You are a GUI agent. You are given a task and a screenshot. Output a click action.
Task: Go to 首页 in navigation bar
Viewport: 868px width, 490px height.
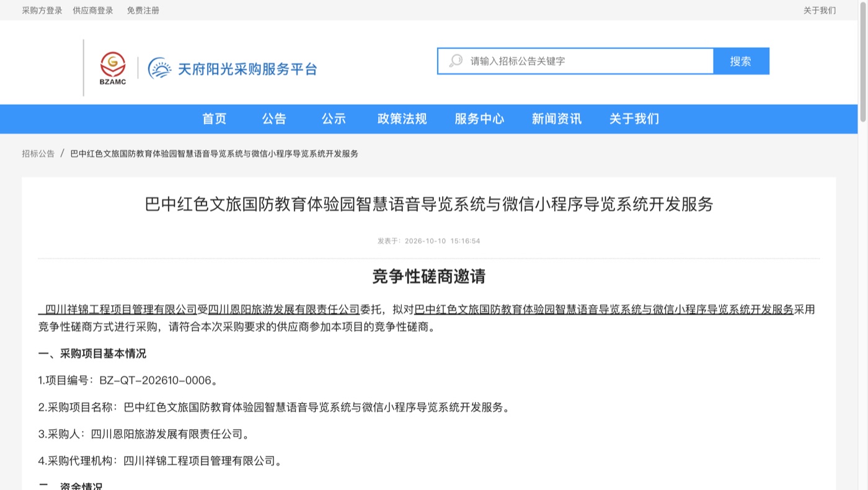(215, 118)
